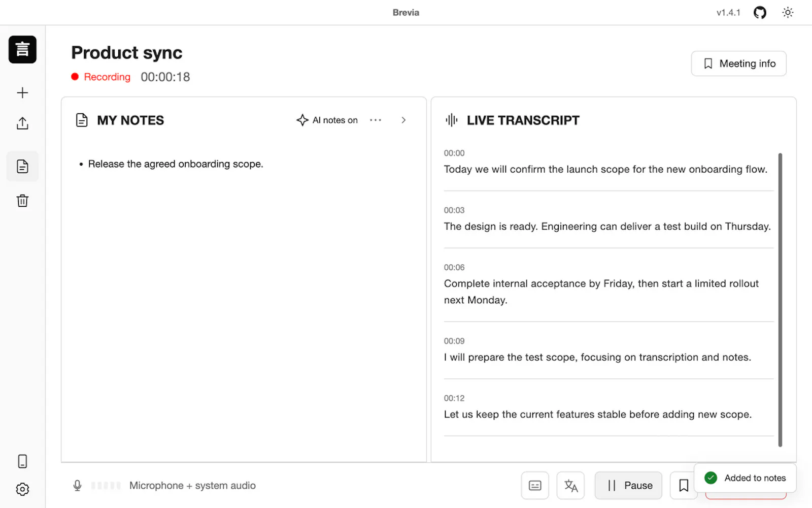The height and width of the screenshot is (508, 812).
Task: Click the My Notes document icon
Action: 82,120
